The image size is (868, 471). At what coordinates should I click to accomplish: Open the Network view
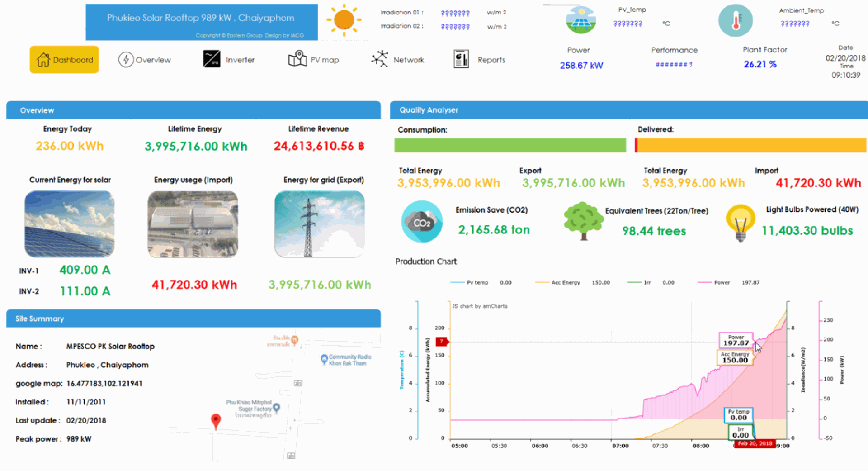(x=398, y=59)
